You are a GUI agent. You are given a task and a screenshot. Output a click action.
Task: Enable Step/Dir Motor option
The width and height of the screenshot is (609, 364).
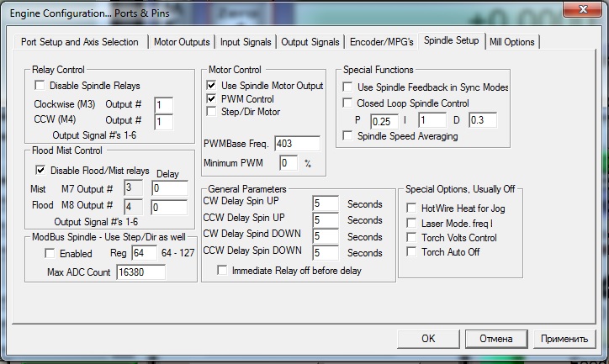tap(212, 112)
